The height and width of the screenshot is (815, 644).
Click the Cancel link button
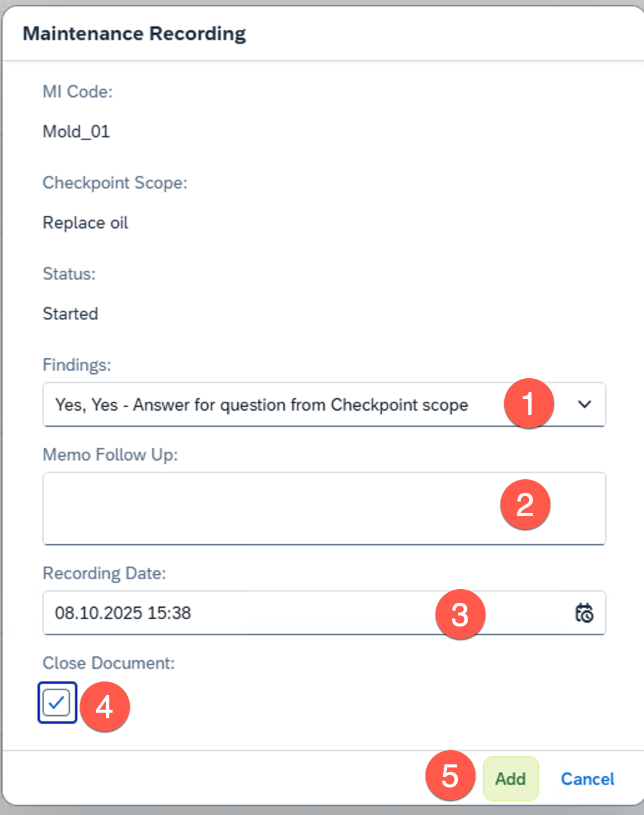pos(587,779)
